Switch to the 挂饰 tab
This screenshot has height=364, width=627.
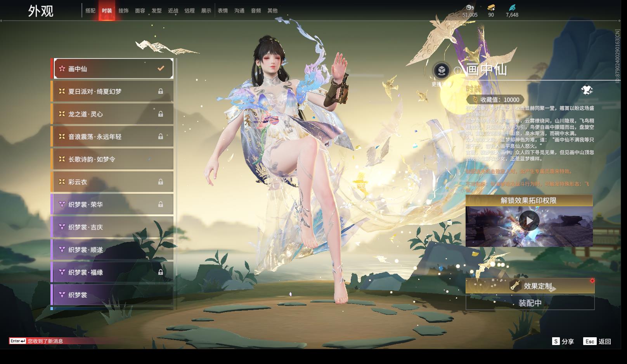click(x=123, y=10)
